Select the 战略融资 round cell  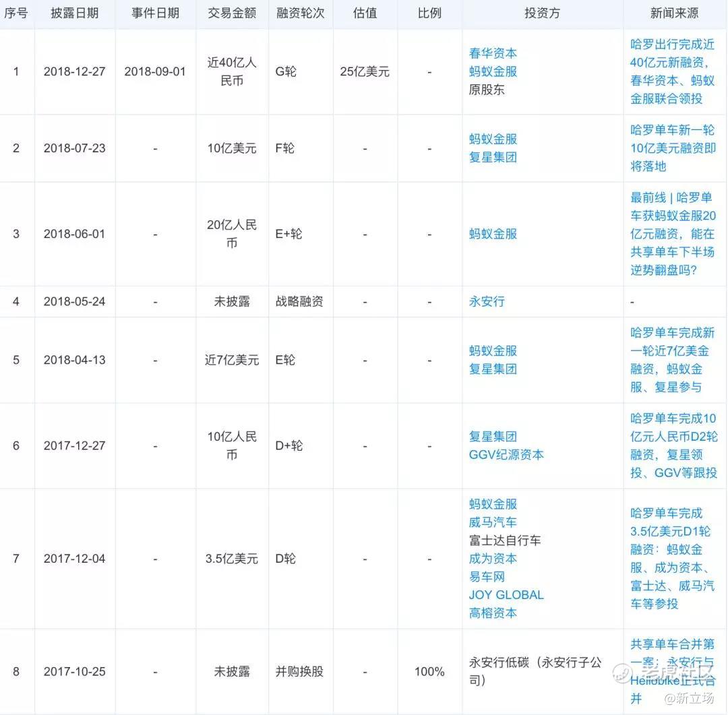pos(299,301)
